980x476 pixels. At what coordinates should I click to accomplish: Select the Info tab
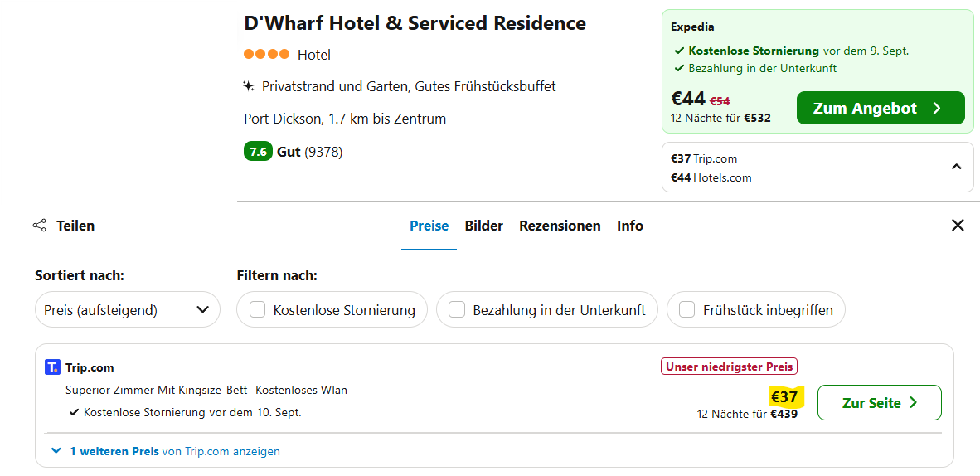tap(630, 226)
